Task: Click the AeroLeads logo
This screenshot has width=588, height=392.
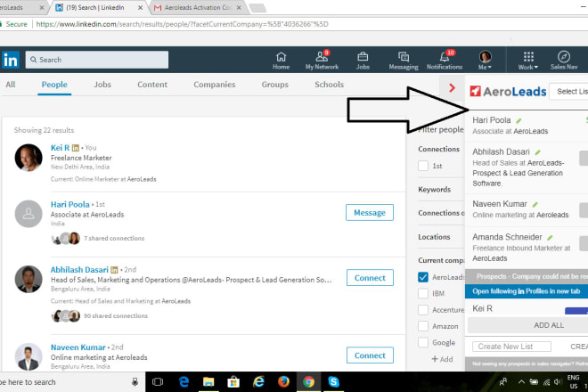Action: [x=508, y=91]
